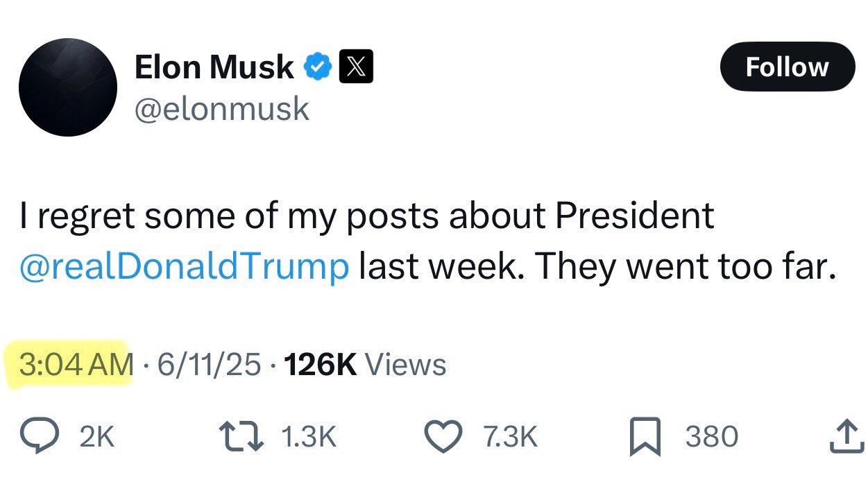Click the 3:04 AM timestamp
The height and width of the screenshot is (502, 868).
click(76, 364)
